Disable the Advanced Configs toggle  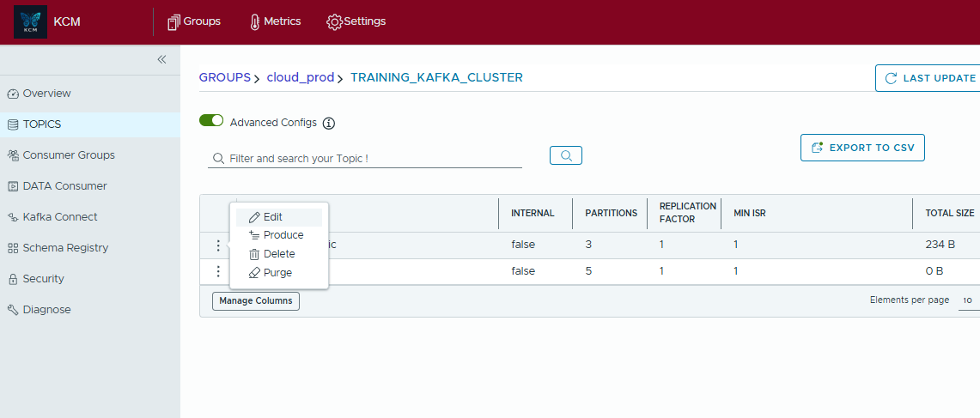coord(211,121)
